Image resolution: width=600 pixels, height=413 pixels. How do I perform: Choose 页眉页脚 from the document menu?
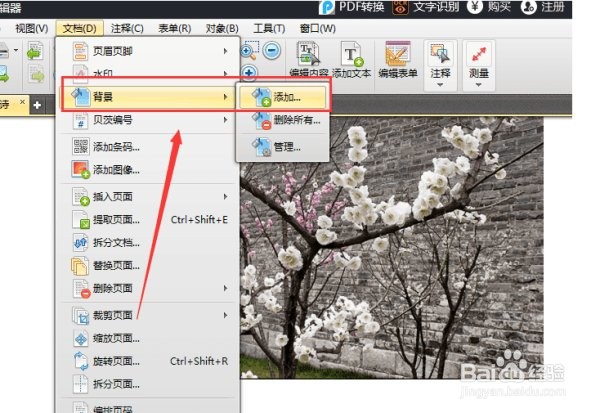[x=148, y=51]
